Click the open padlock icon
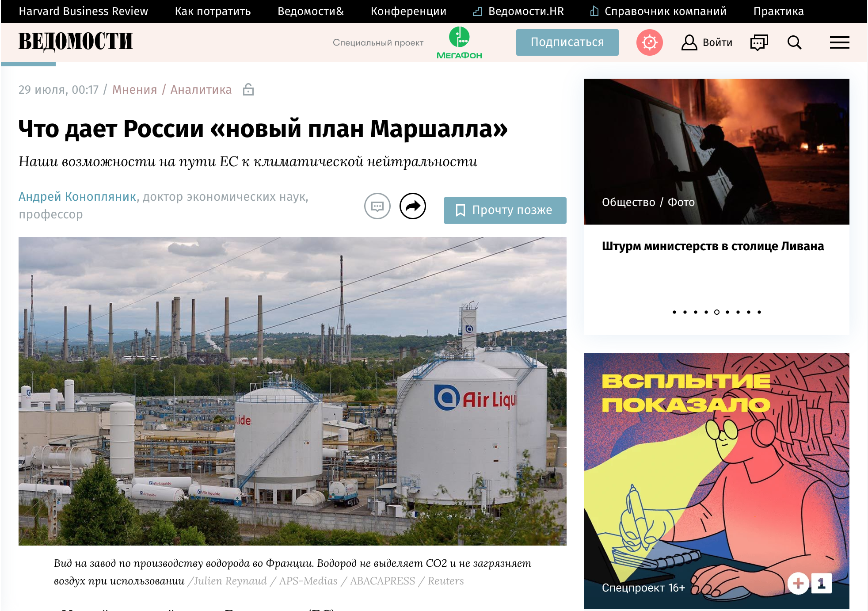The width and height of the screenshot is (868, 611). coord(248,90)
